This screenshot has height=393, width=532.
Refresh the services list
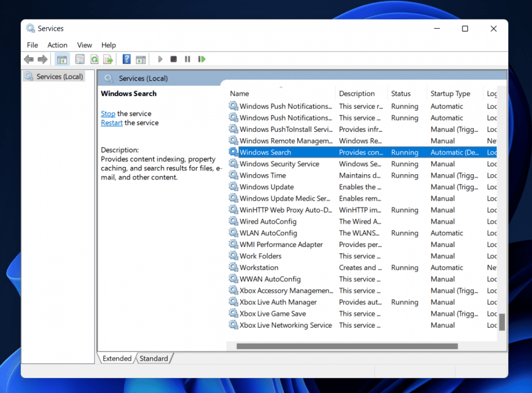[x=94, y=59]
